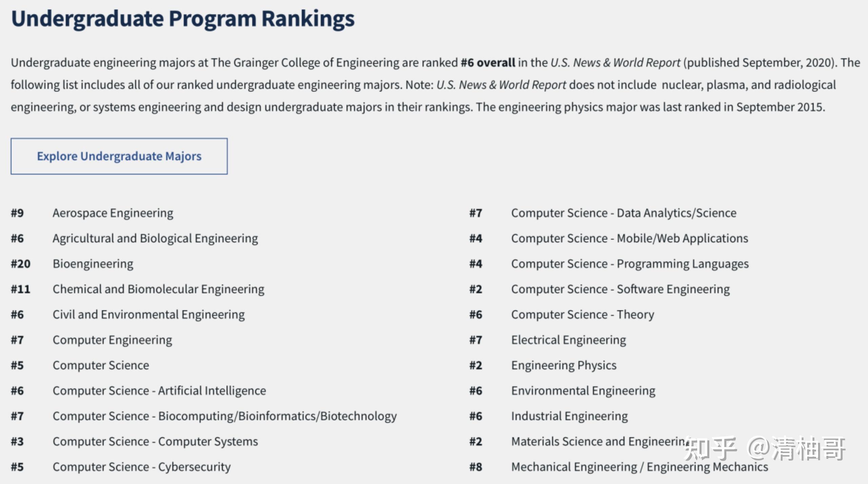Viewport: 868px width, 484px height.
Task: Click Agricultural and Biological Engineering entry
Action: pos(155,239)
